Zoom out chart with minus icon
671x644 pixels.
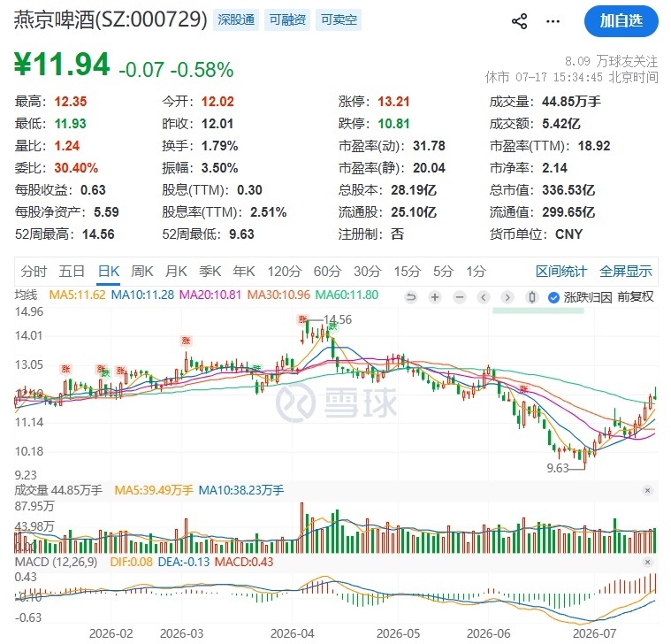460,296
